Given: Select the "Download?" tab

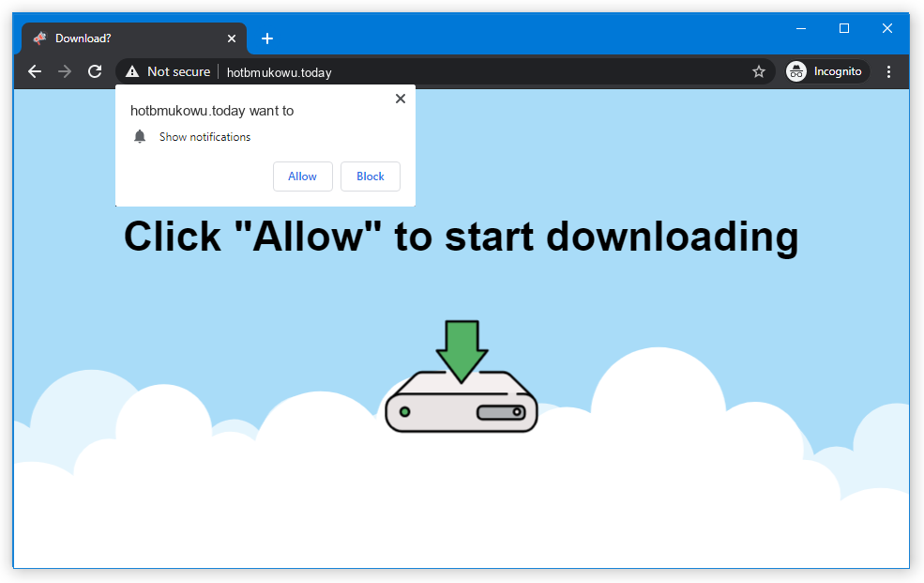Looking at the screenshot, I should (x=122, y=38).
